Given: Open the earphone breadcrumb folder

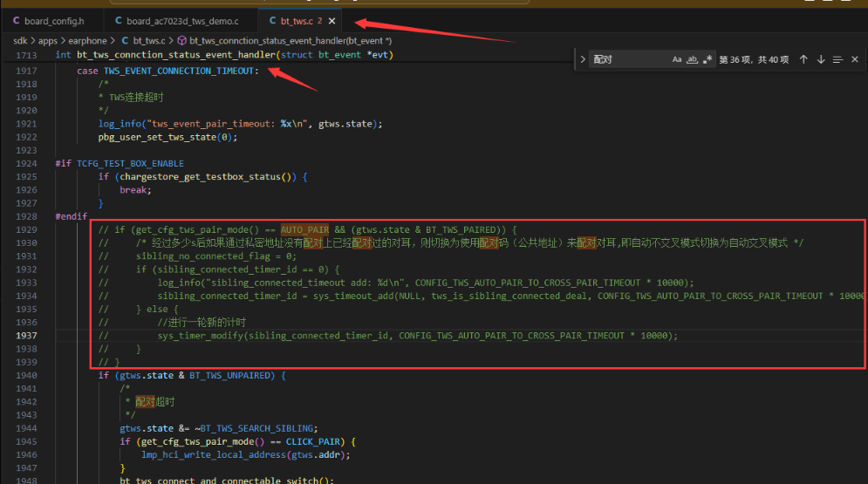Looking at the screenshot, I should pyautogui.click(x=87, y=40).
